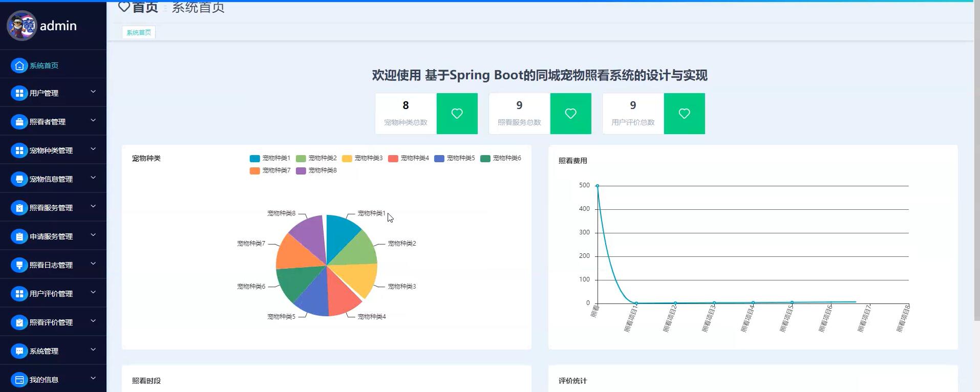Toggle 宠物种类4 legend entry
Screen dimensions: 980x392
pyautogui.click(x=408, y=158)
